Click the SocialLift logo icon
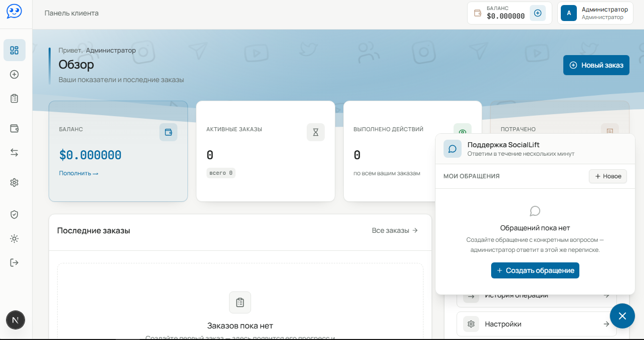644x340 pixels. [x=15, y=12]
